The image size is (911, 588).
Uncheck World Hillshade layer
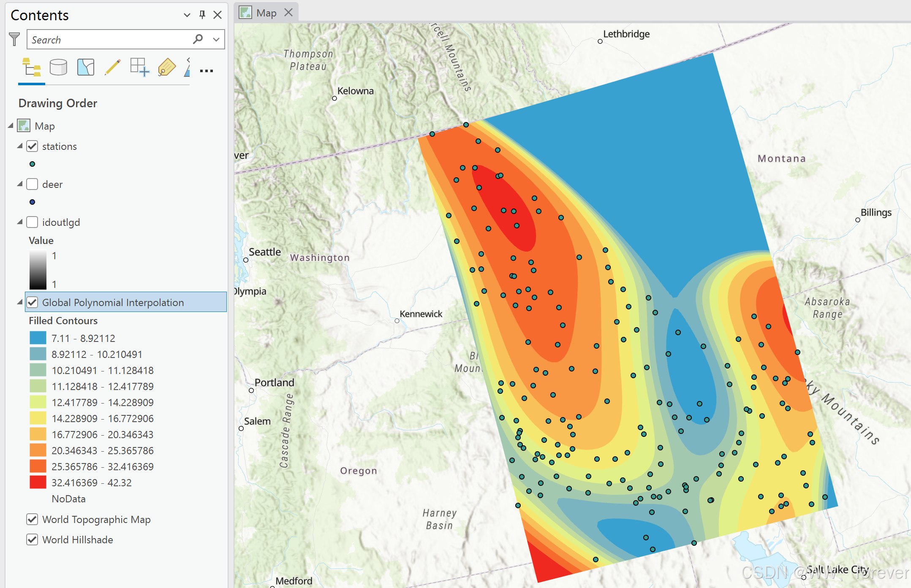[32, 539]
